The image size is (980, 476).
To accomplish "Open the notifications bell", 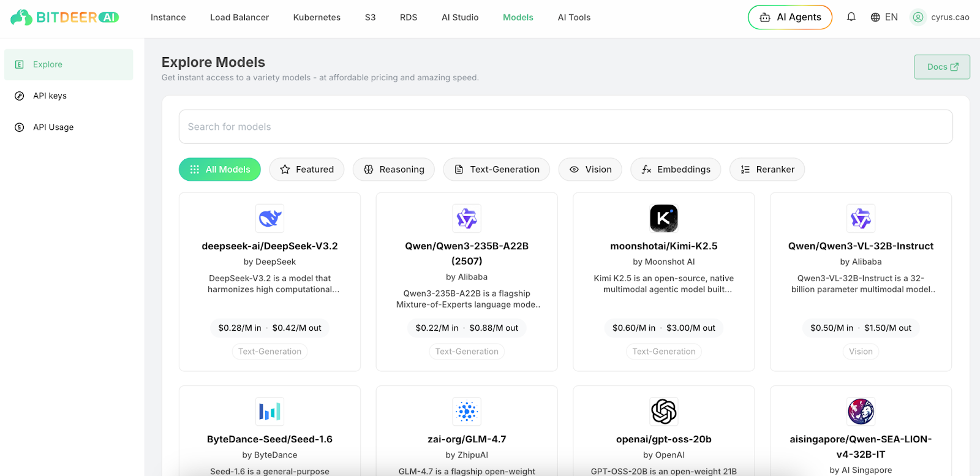I will tap(851, 17).
